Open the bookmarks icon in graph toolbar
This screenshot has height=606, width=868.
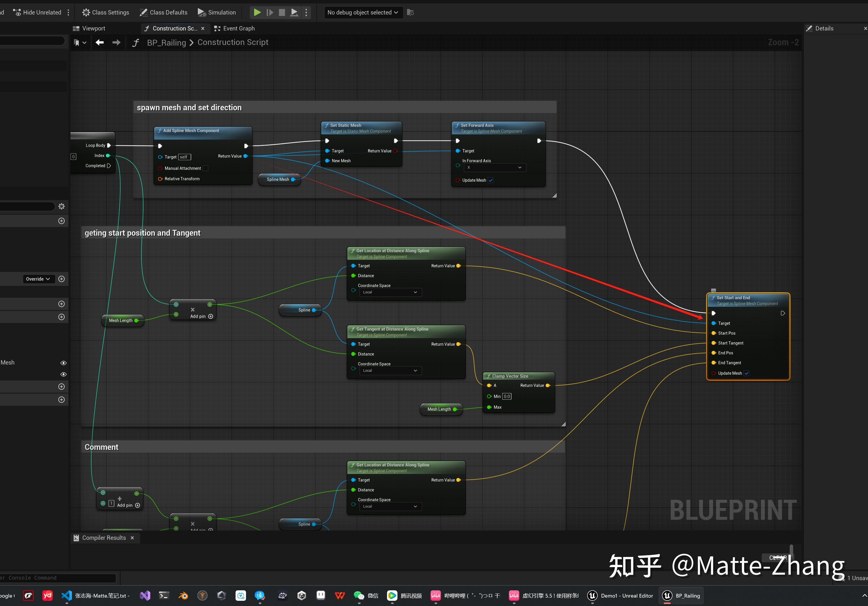click(x=77, y=42)
